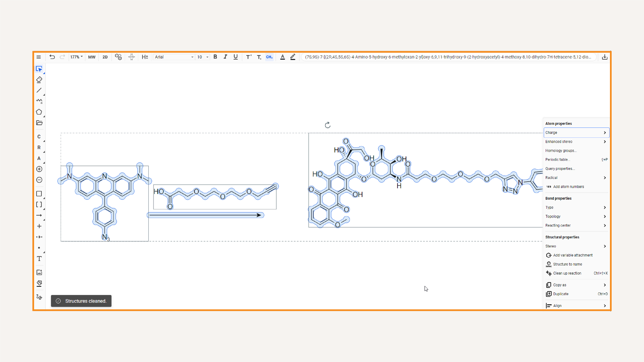Click the compound name input field

(x=449, y=57)
